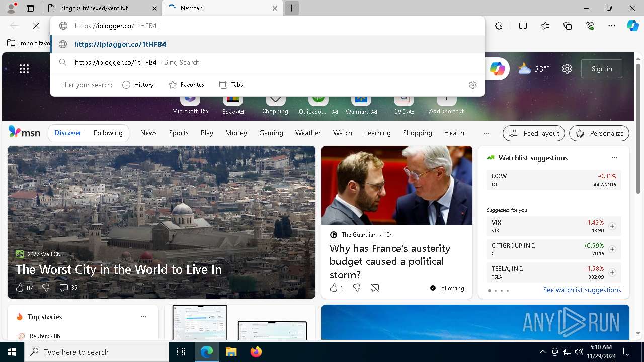
Task: Click the Personalize button
Action: [x=599, y=133]
